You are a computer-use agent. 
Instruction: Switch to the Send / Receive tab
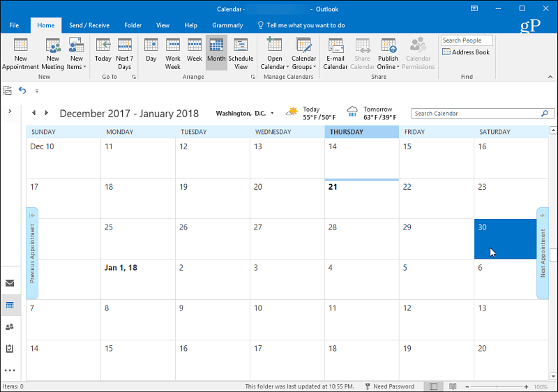89,25
